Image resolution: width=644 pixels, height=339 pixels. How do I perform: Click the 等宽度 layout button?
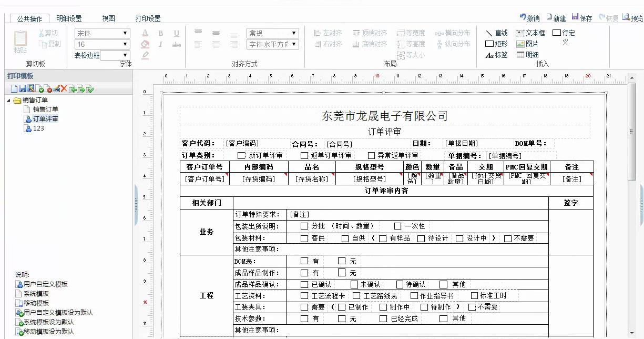point(411,33)
